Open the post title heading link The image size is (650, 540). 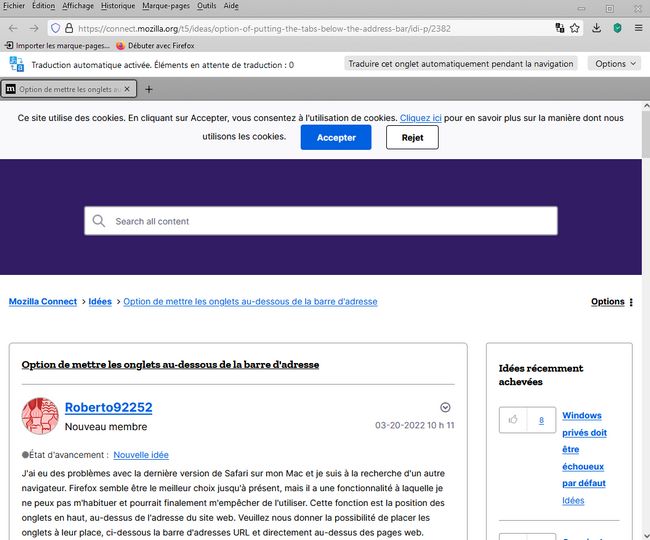pos(170,365)
